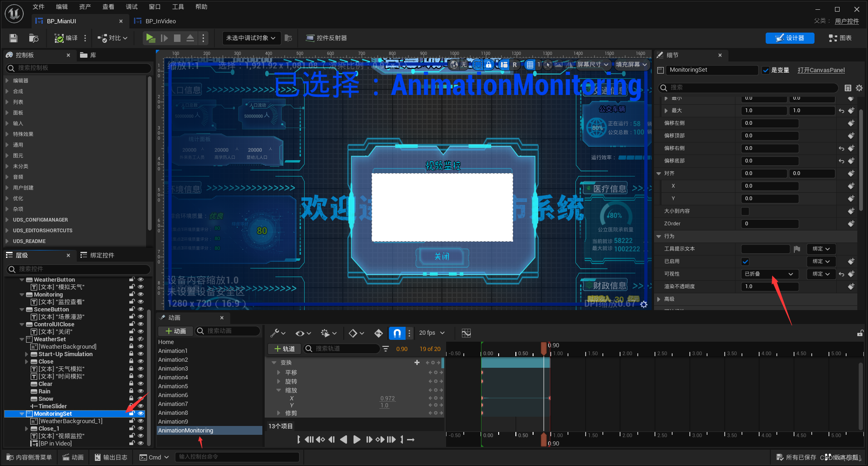Toggle visibility eye for WeatherSet
Viewport: 868px width, 466px height.
pyautogui.click(x=140, y=339)
